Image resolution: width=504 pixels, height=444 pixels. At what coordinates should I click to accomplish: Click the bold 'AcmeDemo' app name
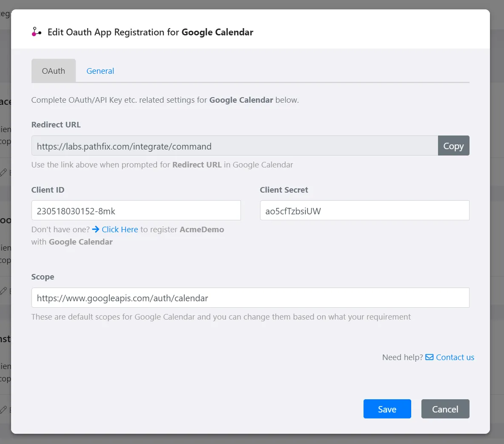tap(202, 229)
